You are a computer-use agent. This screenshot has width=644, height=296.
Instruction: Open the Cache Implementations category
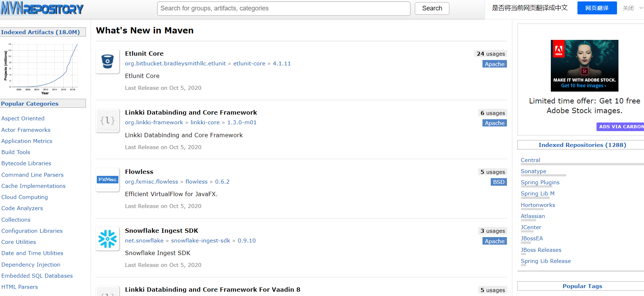click(33, 186)
